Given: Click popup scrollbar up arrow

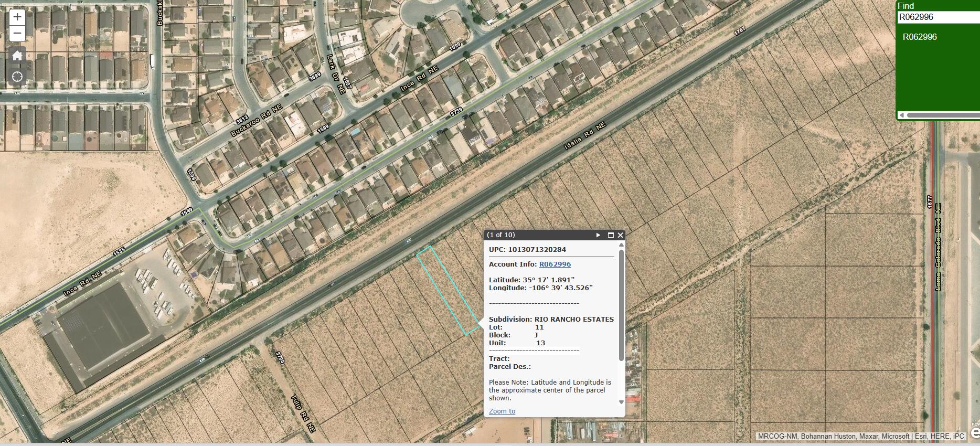Looking at the screenshot, I should click(x=622, y=245).
